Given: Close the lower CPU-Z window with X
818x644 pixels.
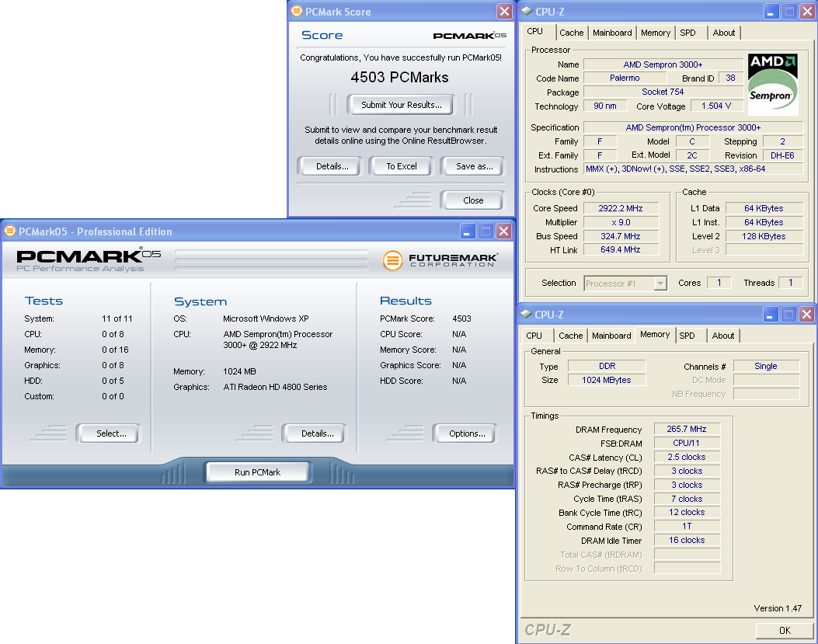Looking at the screenshot, I should [x=806, y=314].
